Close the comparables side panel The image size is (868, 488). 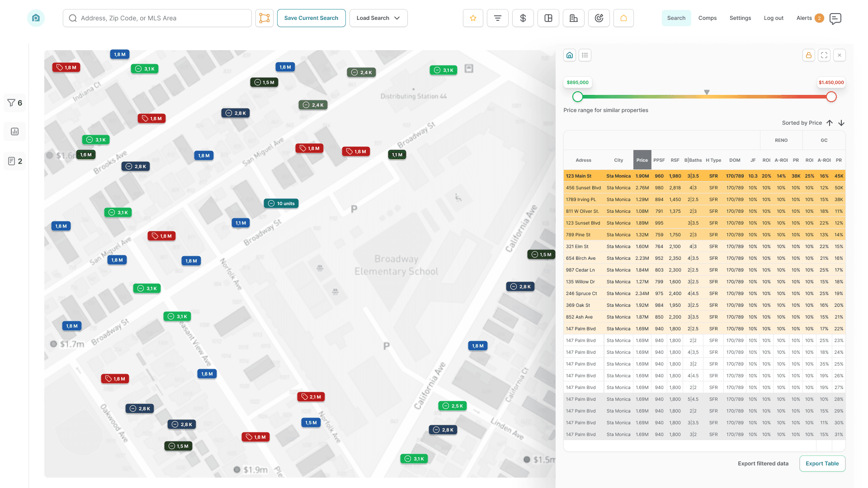pos(840,55)
